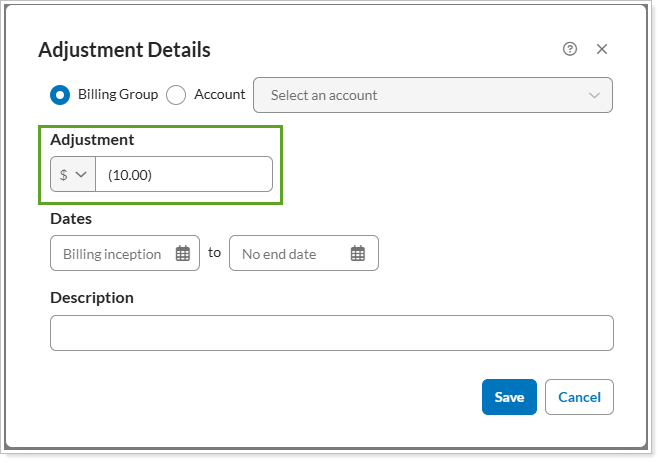The width and height of the screenshot is (661, 463).
Task: Click the Account label text
Action: [219, 95]
